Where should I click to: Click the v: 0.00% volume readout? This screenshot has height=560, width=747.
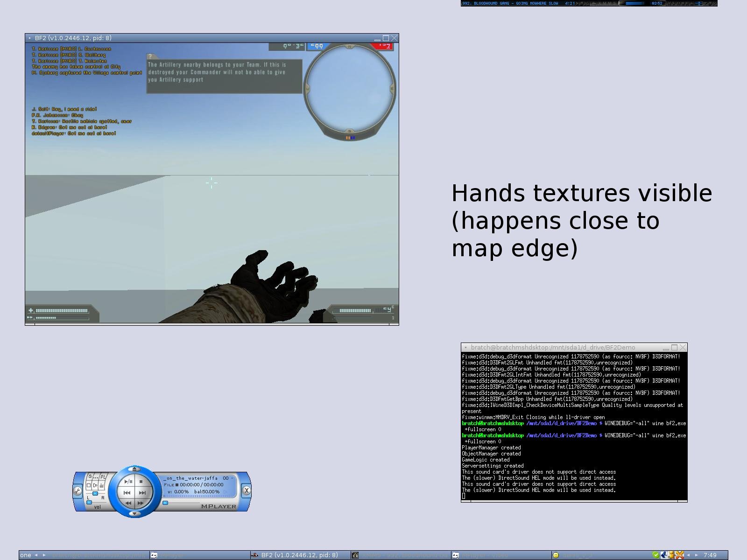(178, 491)
